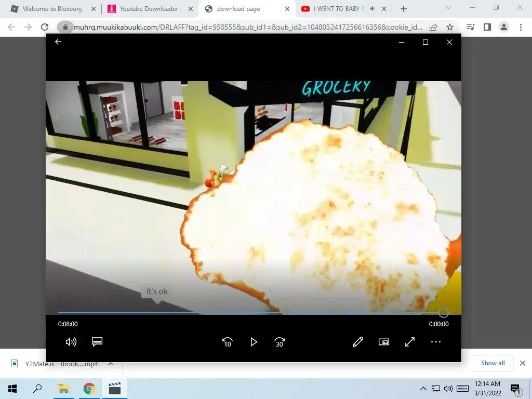Click Show all downloads

(x=493, y=363)
